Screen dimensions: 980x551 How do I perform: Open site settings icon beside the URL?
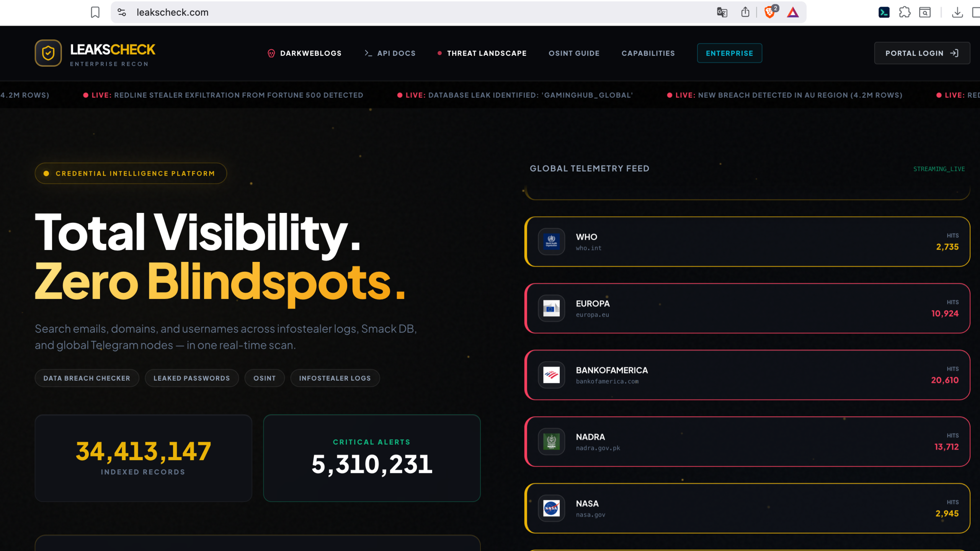click(122, 12)
